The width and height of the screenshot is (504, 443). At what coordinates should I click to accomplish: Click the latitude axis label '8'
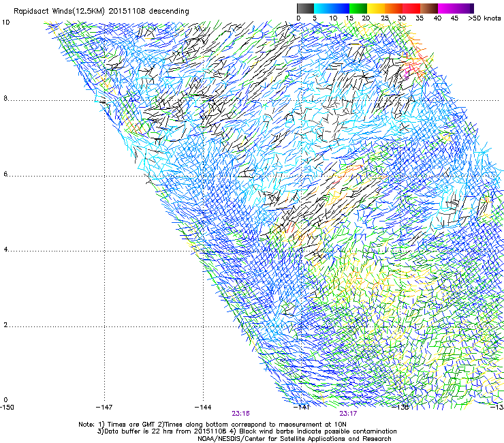[5, 98]
